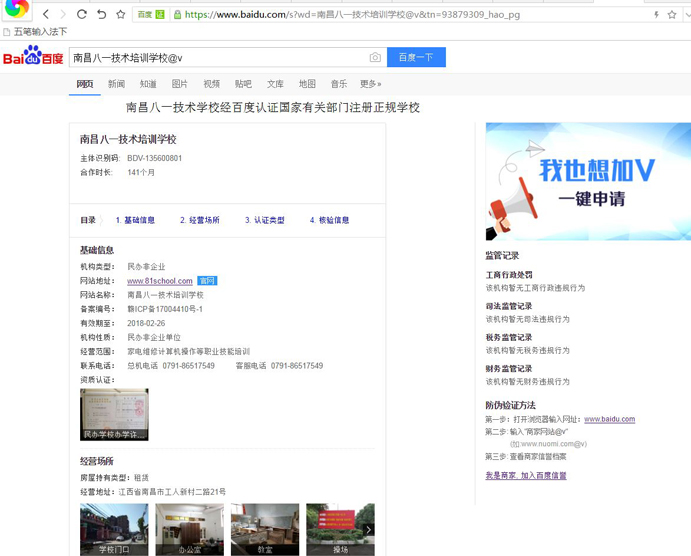The height and width of the screenshot is (556, 691).
Task: Click the camera image-search icon
Action: tap(375, 57)
